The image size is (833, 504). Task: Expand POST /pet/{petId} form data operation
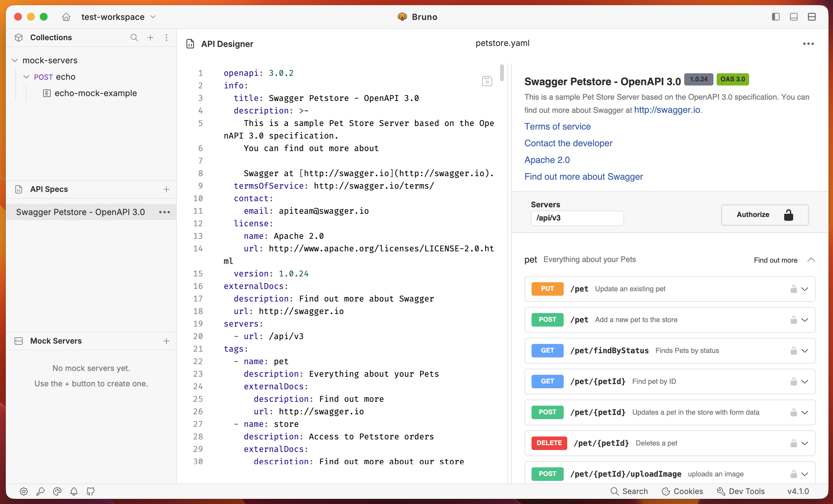click(805, 412)
